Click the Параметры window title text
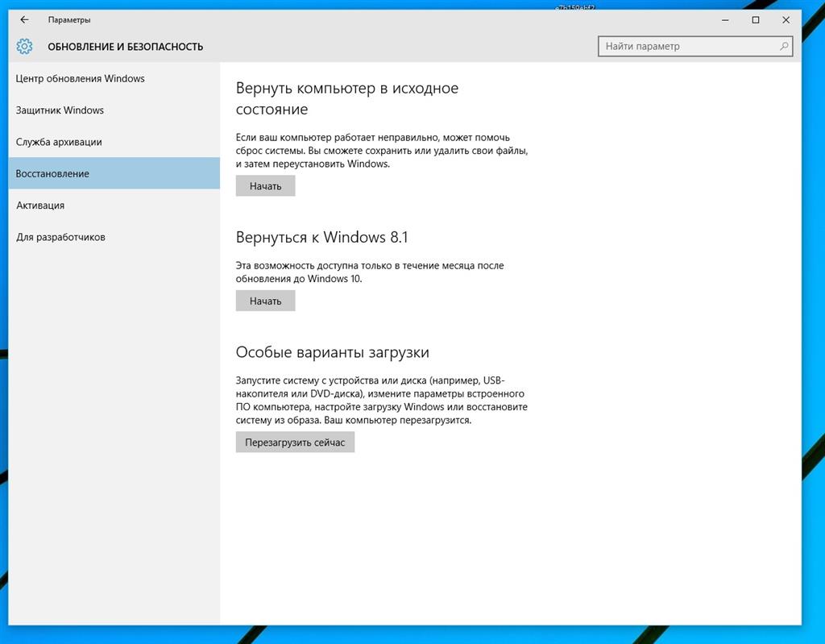Image resolution: width=825 pixels, height=644 pixels. (69, 20)
